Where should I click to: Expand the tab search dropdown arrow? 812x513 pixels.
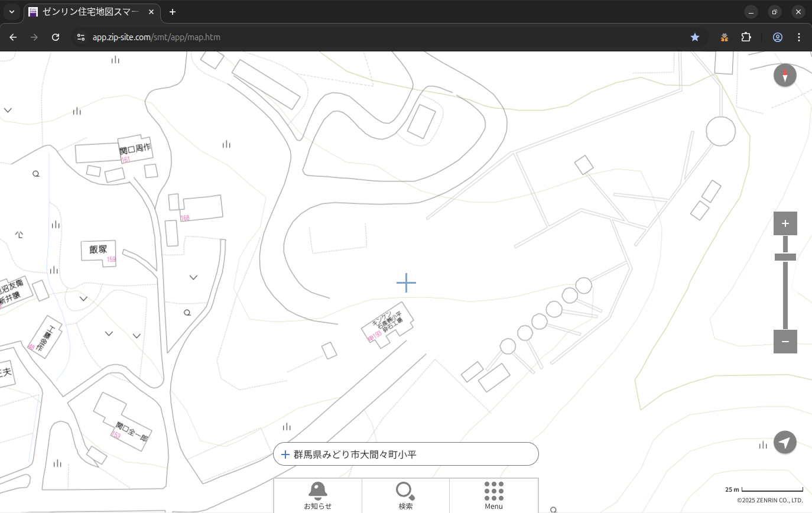(x=12, y=12)
